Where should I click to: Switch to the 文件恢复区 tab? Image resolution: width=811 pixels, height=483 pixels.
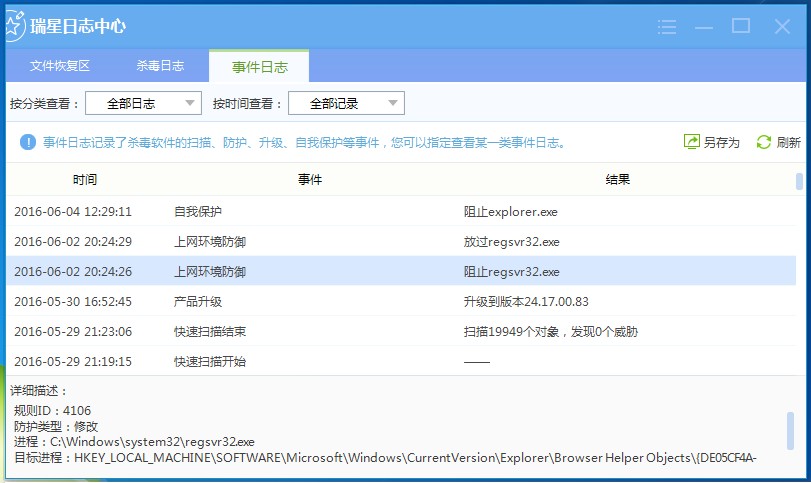pos(60,66)
